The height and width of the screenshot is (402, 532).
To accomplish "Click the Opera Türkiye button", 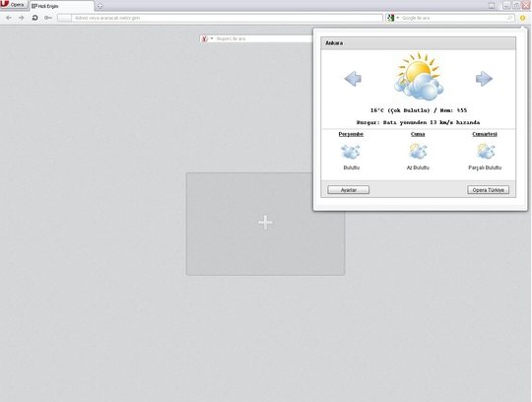I will pos(489,190).
